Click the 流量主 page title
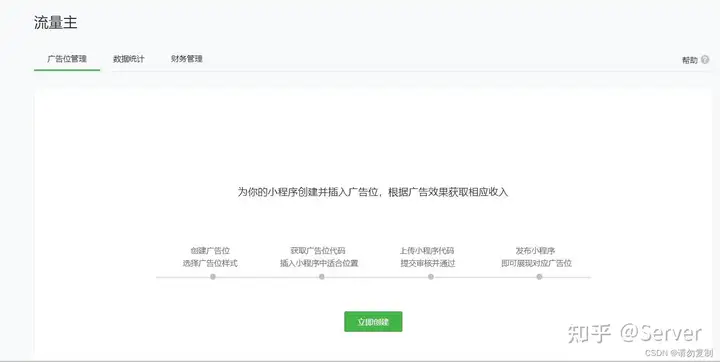The width and height of the screenshot is (720, 362). coord(56,22)
